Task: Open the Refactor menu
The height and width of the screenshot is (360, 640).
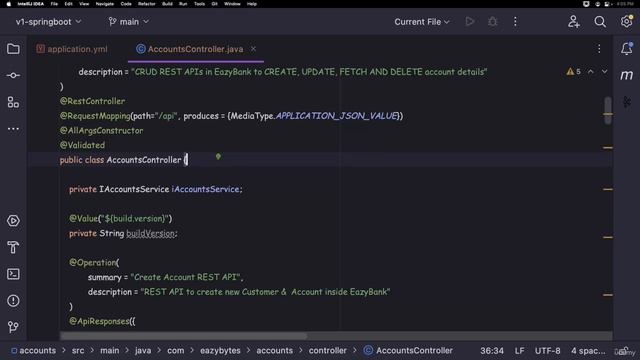Action: (147, 4)
